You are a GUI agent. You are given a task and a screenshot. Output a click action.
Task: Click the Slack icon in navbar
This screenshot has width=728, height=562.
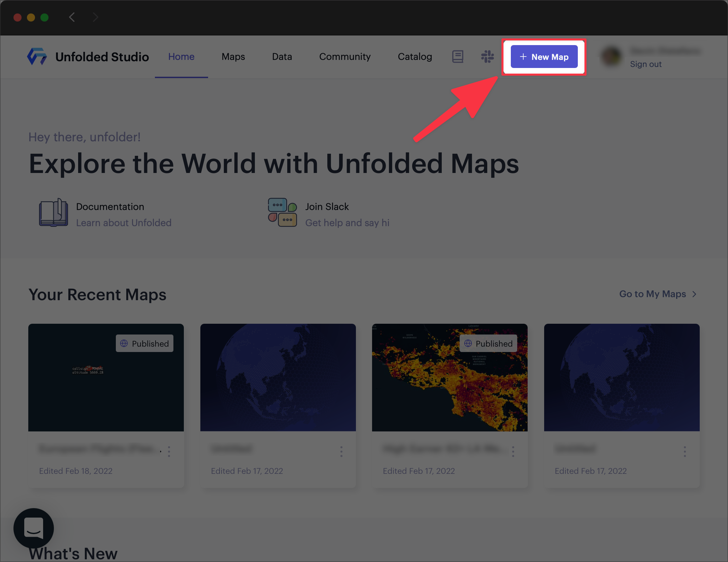point(487,57)
